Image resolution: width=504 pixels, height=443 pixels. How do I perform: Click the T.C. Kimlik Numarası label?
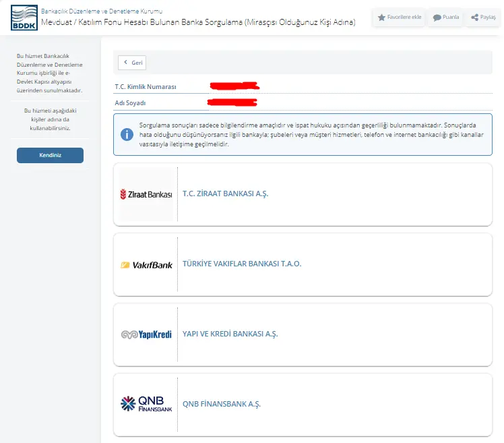coord(146,87)
